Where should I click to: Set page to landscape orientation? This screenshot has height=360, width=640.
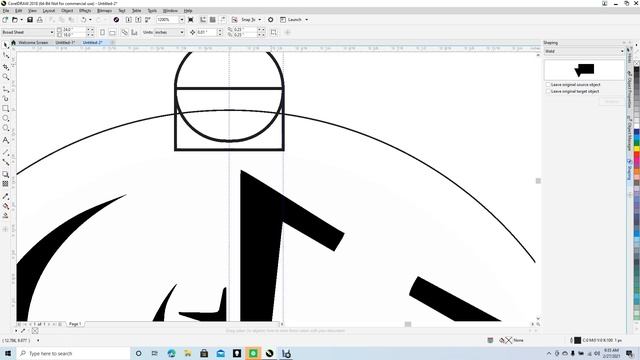(x=112, y=32)
